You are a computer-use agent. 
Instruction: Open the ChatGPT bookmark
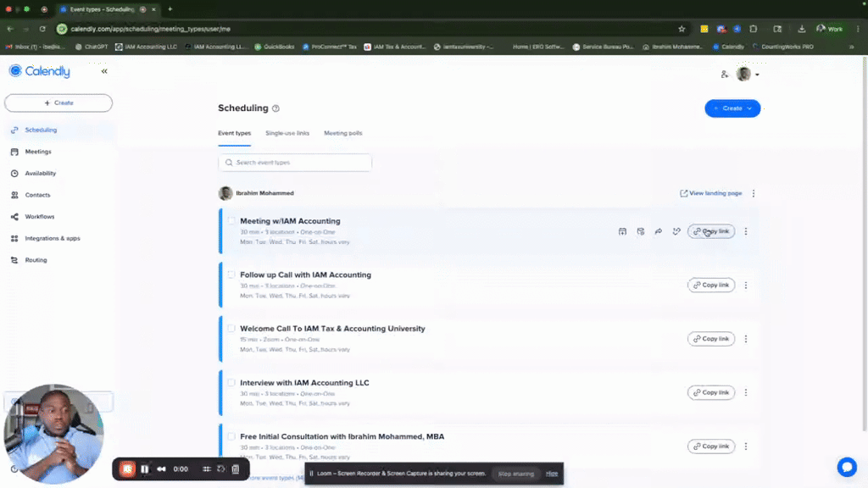[x=92, y=47]
